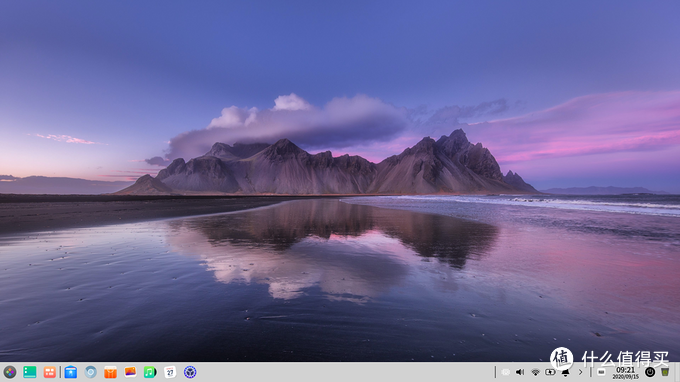Open the notification bell in the tray

coord(565,372)
